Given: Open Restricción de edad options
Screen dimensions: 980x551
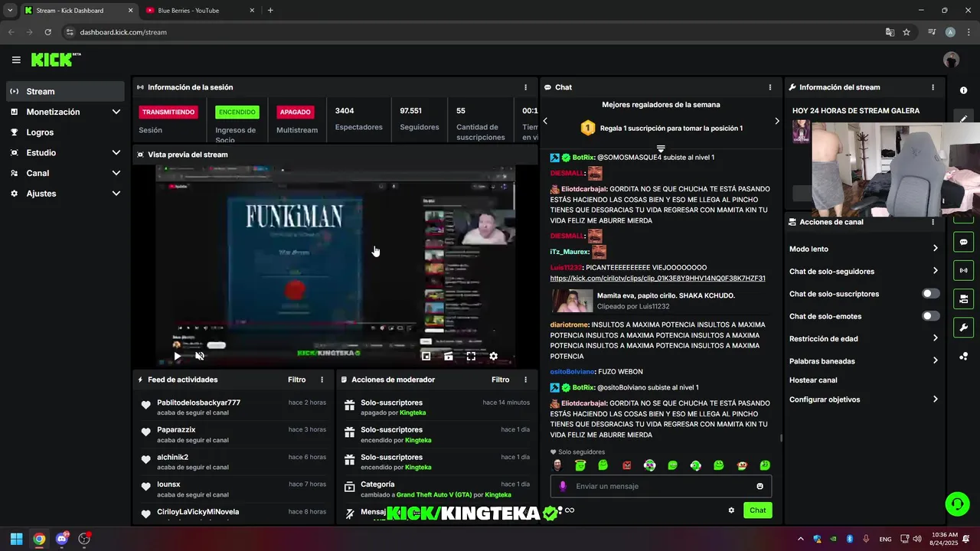Looking at the screenshot, I should pyautogui.click(x=864, y=338).
